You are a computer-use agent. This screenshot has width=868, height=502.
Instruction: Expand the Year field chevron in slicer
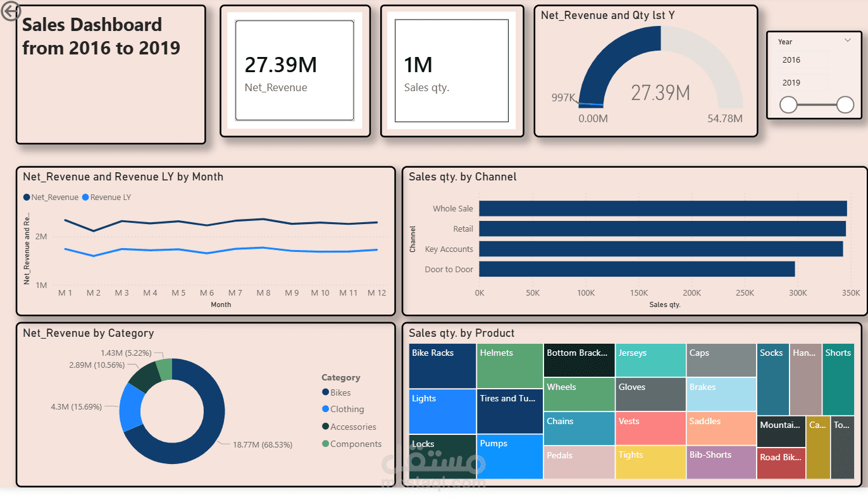[848, 40]
